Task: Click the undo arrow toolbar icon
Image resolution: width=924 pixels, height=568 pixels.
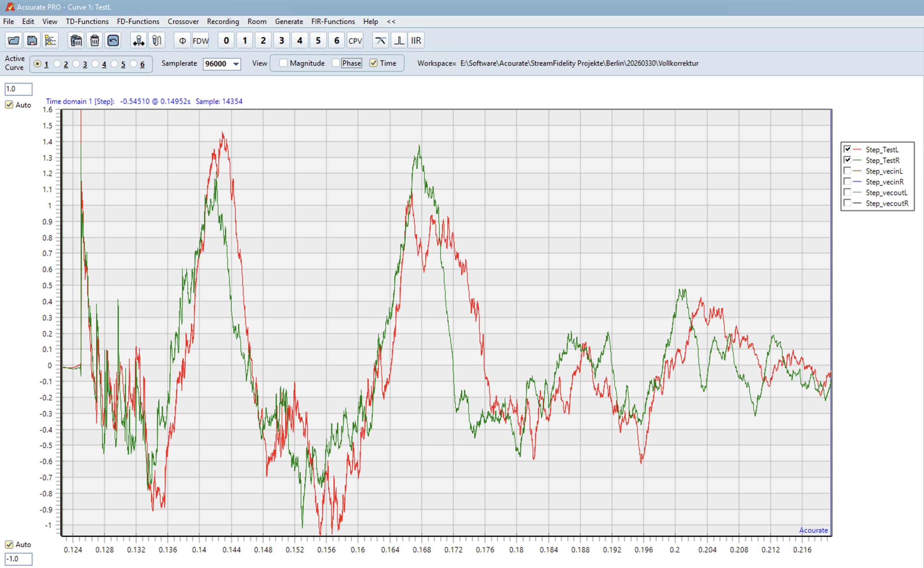Action: tap(113, 40)
